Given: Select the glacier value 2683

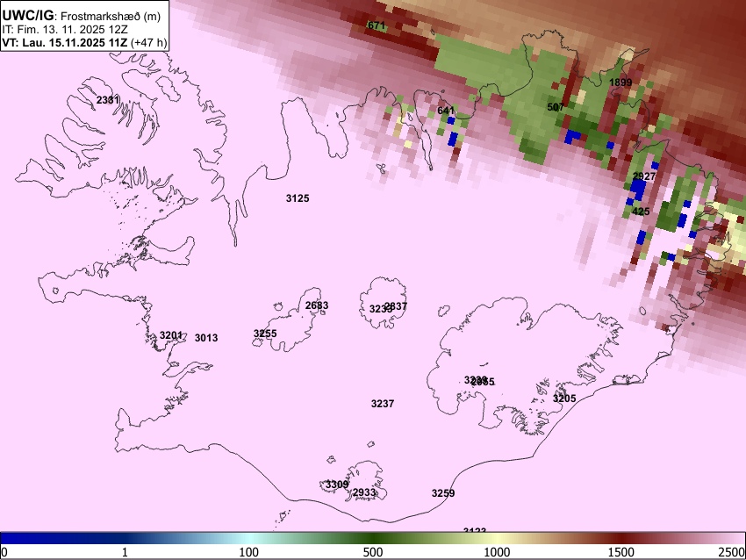Looking at the screenshot, I should pos(317,305).
